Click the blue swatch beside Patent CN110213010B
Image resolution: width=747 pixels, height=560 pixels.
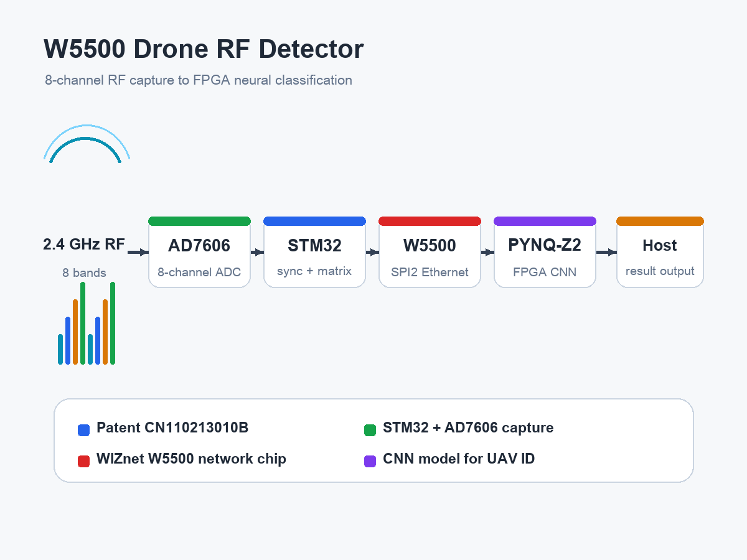83,429
